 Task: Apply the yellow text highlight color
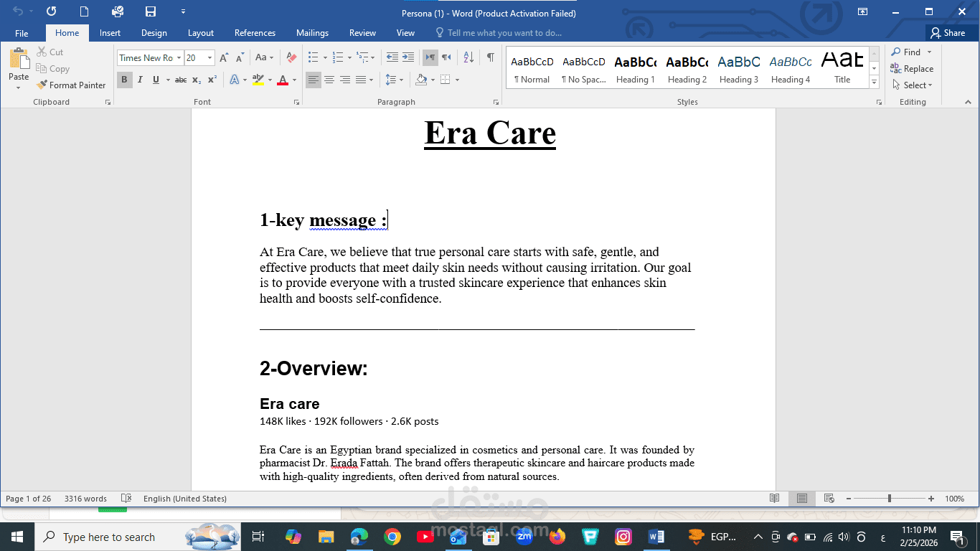(258, 80)
